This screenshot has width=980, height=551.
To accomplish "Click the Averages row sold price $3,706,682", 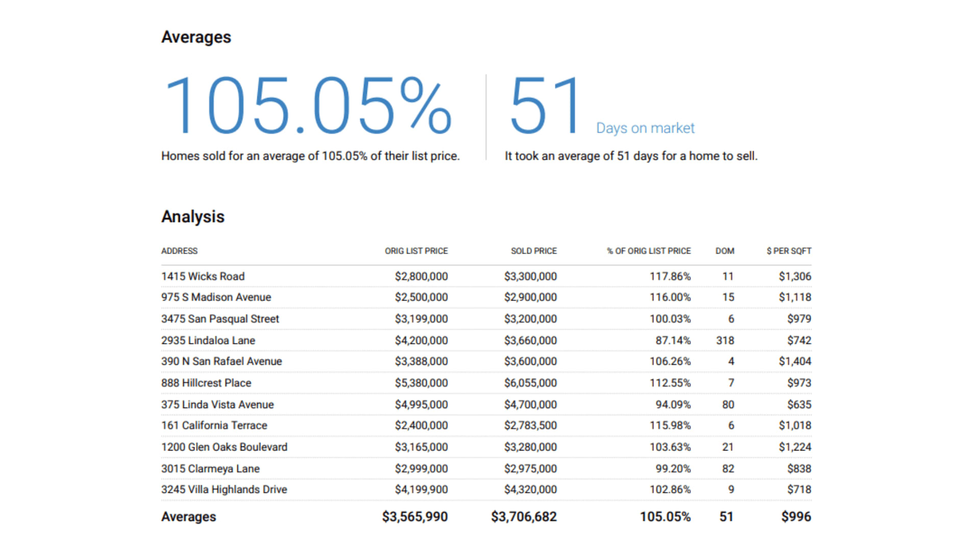I will tap(524, 517).
